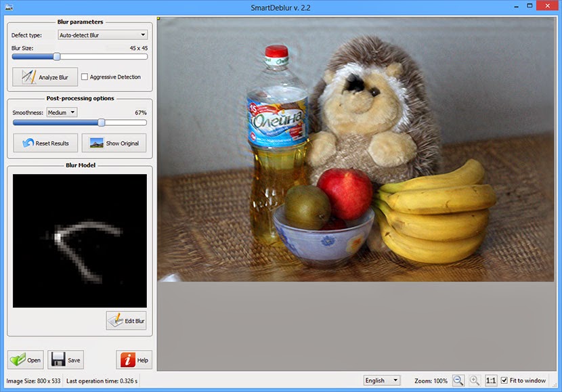The width and height of the screenshot is (562, 392).
Task: Click the "Zoom: 100%" status text
Action: tap(431, 381)
